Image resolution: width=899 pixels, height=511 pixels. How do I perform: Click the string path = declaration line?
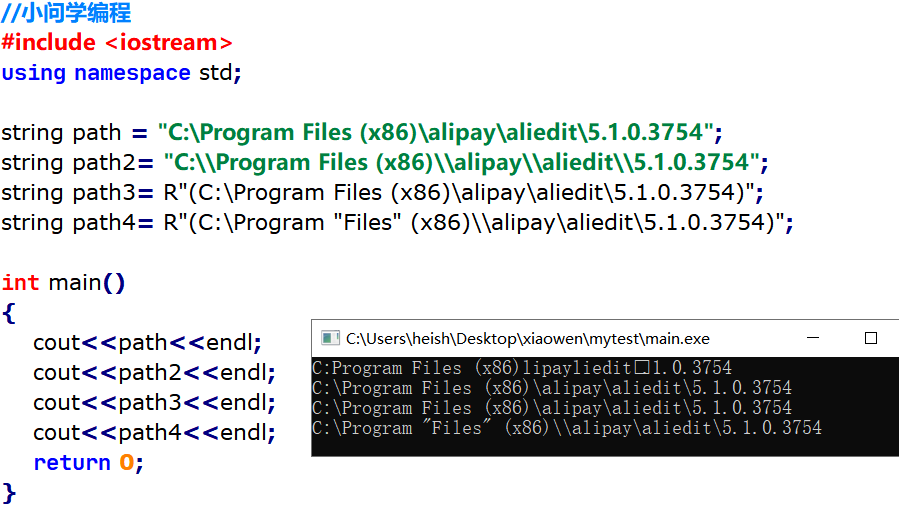point(362,132)
